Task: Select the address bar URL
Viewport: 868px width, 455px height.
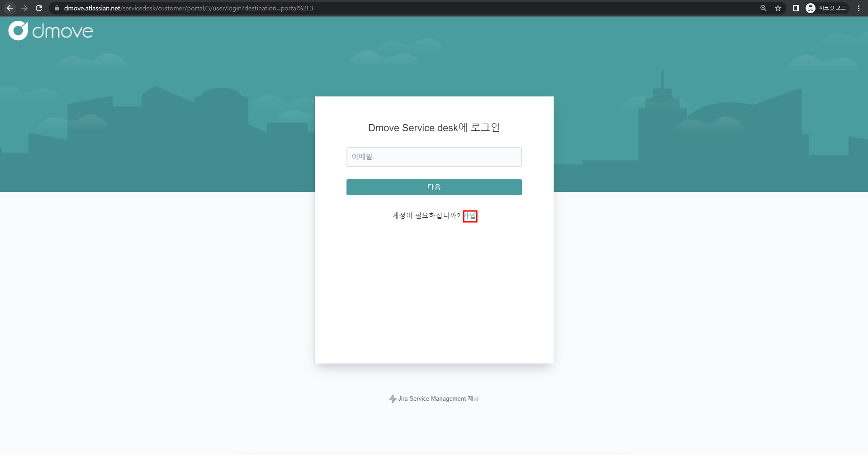Action: [189, 8]
